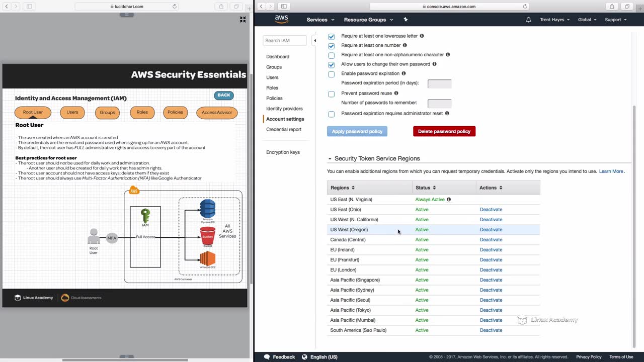Viewport: 644px width, 362px height.
Task: Deactivate the EU (Frankfurt) region
Action: [x=491, y=260]
